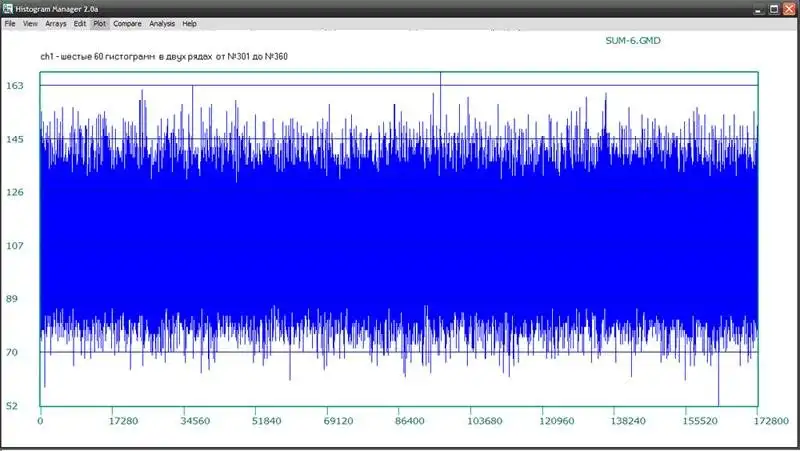Click the SUM-6.GMD file name label
The height and width of the screenshot is (451, 800).
click(x=633, y=41)
